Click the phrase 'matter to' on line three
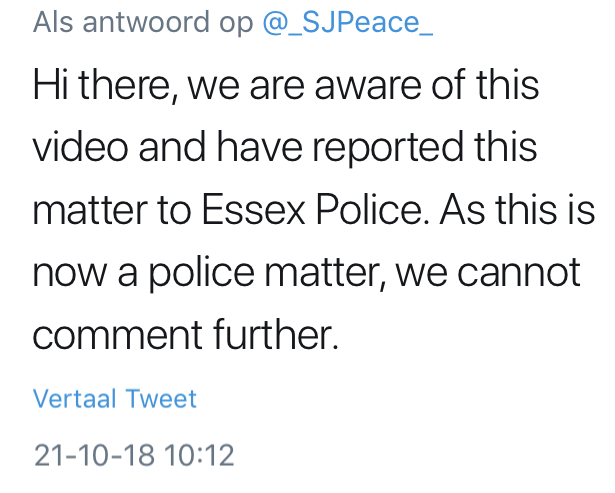The image size is (615, 493). (112, 210)
